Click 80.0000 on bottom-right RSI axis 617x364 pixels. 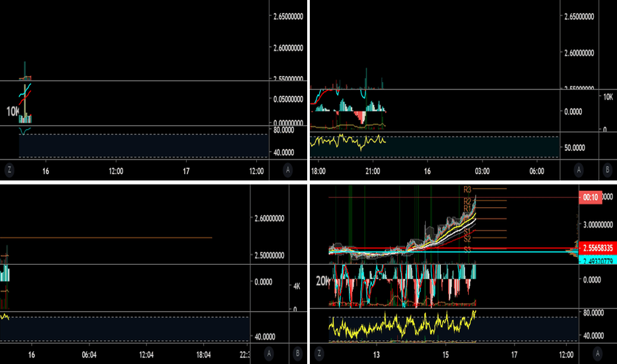(593, 313)
